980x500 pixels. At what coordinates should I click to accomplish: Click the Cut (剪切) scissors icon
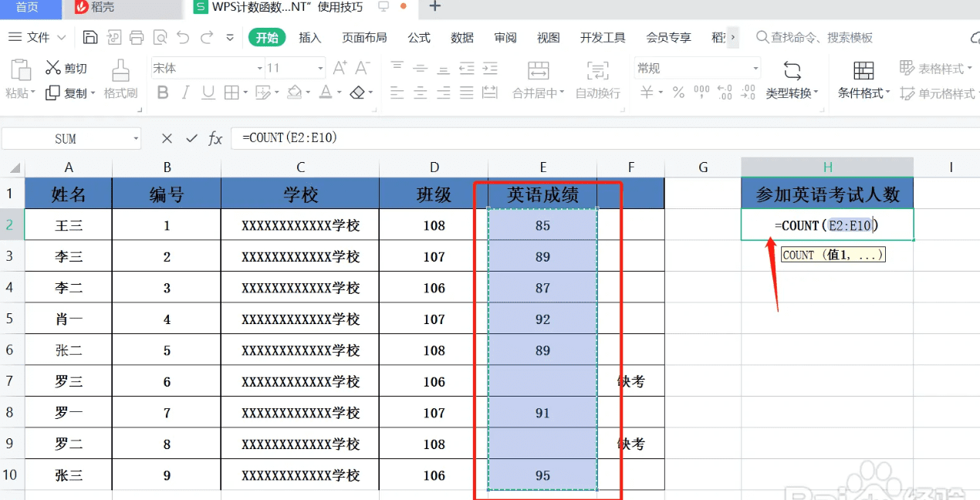(x=54, y=67)
